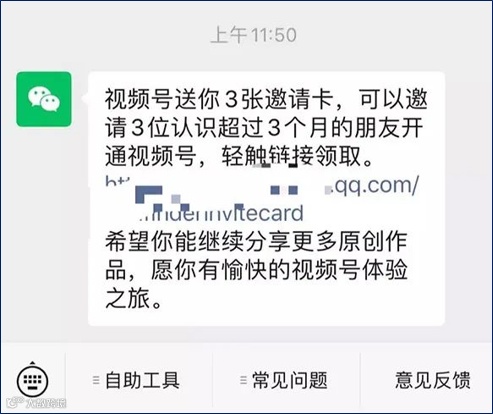Click menu lines icon beside 常见问题

coord(243,380)
